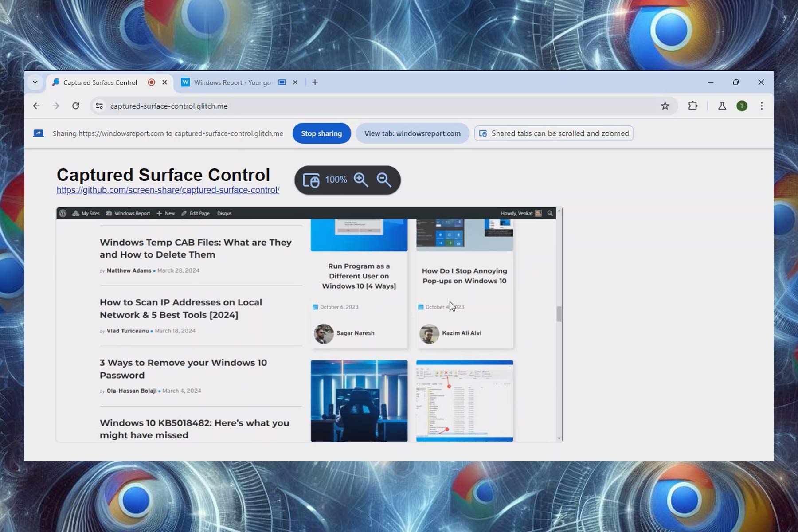The image size is (798, 532).
Task: Click the sharing indicator on Windows Report tab
Action: [x=282, y=82]
